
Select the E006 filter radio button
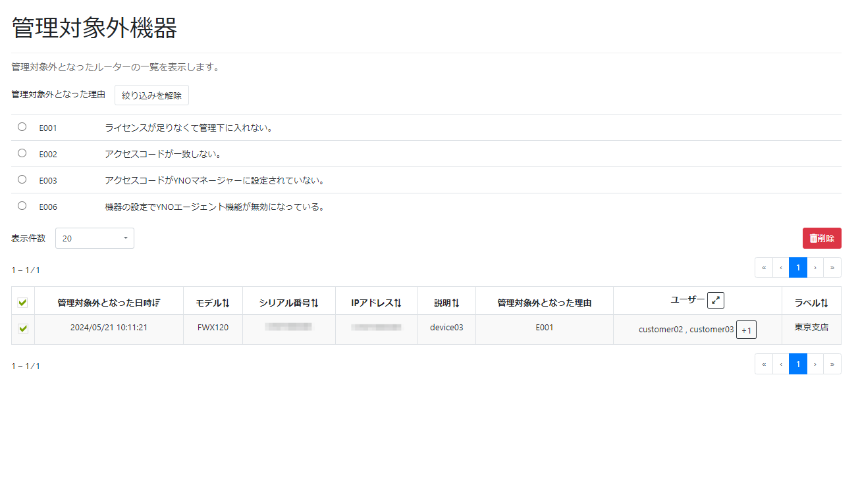point(22,205)
